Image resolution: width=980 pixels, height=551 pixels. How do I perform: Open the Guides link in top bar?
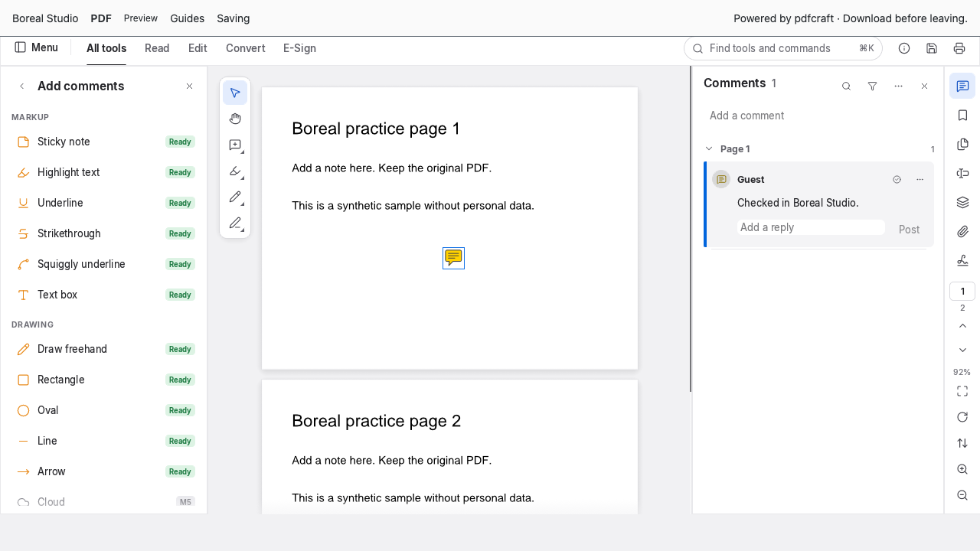[x=187, y=18]
